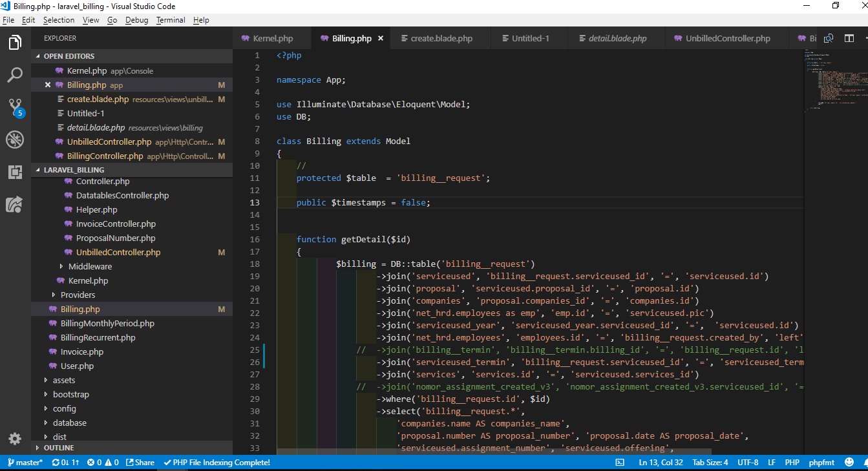Viewport: 868px width, 471px height.
Task: Open the Explorer view in activity bar
Action: pos(15,43)
